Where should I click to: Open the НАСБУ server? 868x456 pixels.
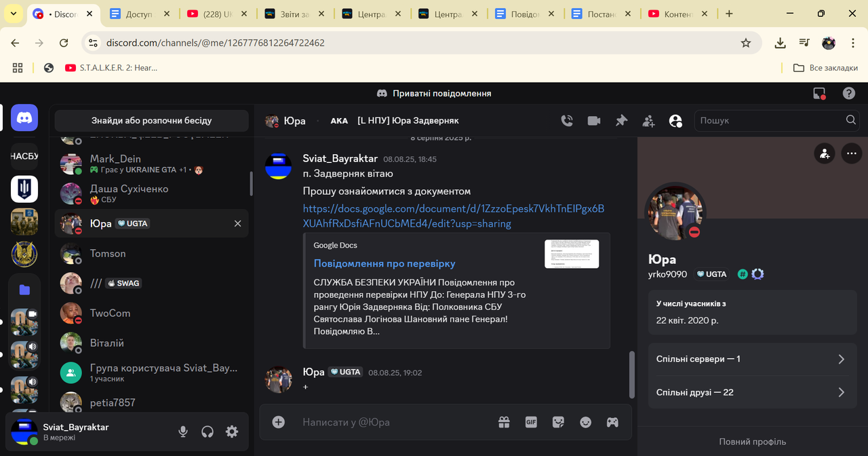[24, 156]
